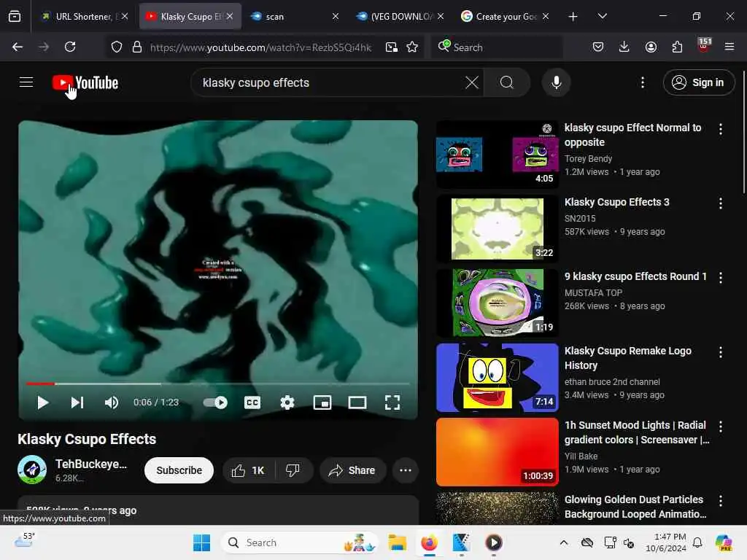Image resolution: width=747 pixels, height=560 pixels.
Task: Open the Windows Start menu
Action: tap(201, 542)
